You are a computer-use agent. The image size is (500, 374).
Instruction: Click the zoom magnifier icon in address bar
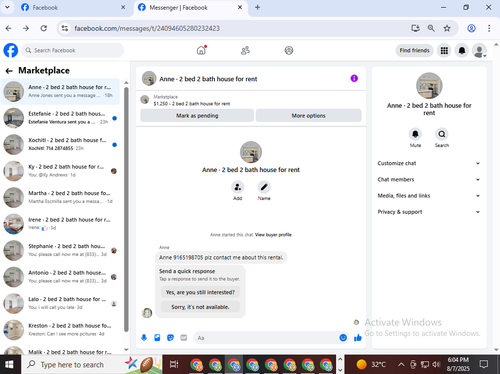(431, 28)
